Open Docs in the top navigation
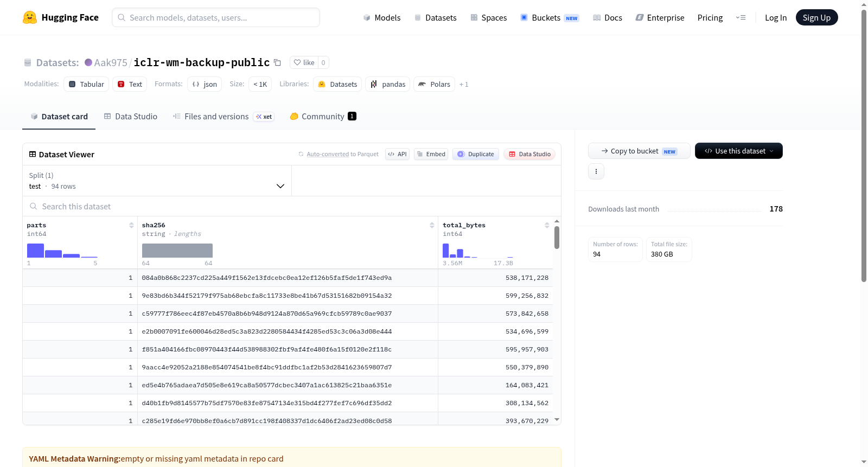The width and height of the screenshot is (868, 467). click(x=608, y=17)
